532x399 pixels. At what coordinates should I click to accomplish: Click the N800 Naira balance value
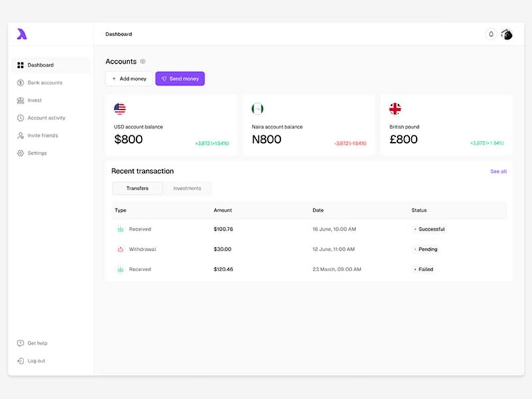267,139
